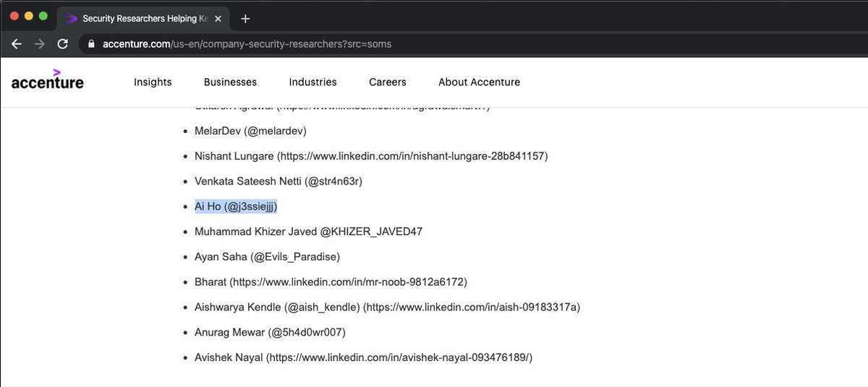Open the About Accenture menu

pyautogui.click(x=479, y=82)
